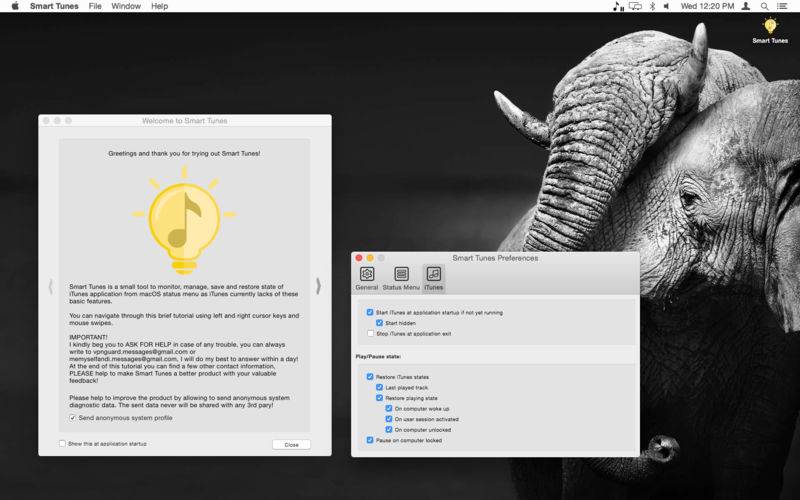Image resolution: width=800 pixels, height=500 pixels.
Task: Toggle On user session activated checkbox
Action: pyautogui.click(x=389, y=419)
